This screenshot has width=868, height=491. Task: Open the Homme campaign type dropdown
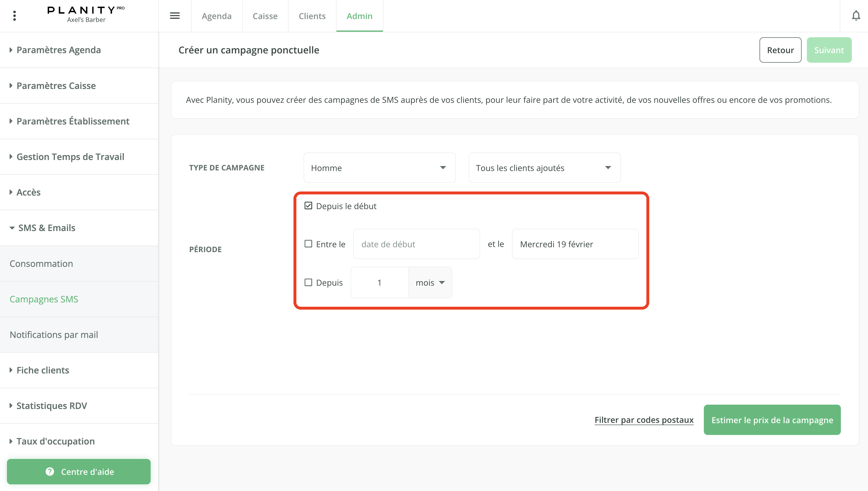tap(379, 168)
